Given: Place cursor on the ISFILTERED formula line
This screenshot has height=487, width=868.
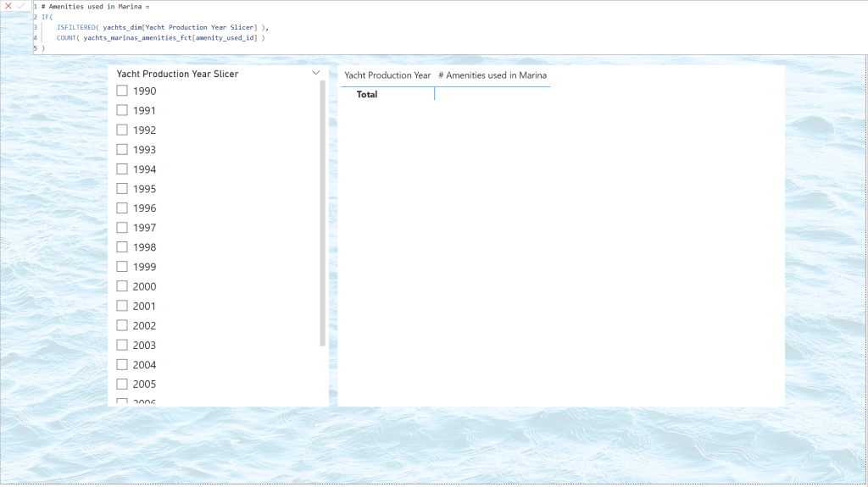Looking at the screenshot, I should click(161, 27).
